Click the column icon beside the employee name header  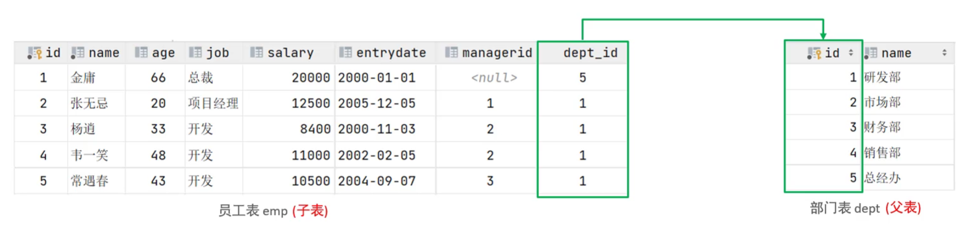coord(77,53)
